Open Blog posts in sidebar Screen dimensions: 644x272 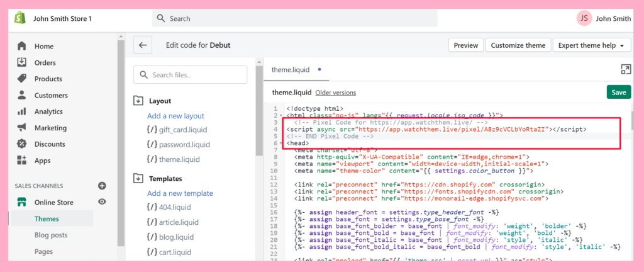[x=51, y=235]
